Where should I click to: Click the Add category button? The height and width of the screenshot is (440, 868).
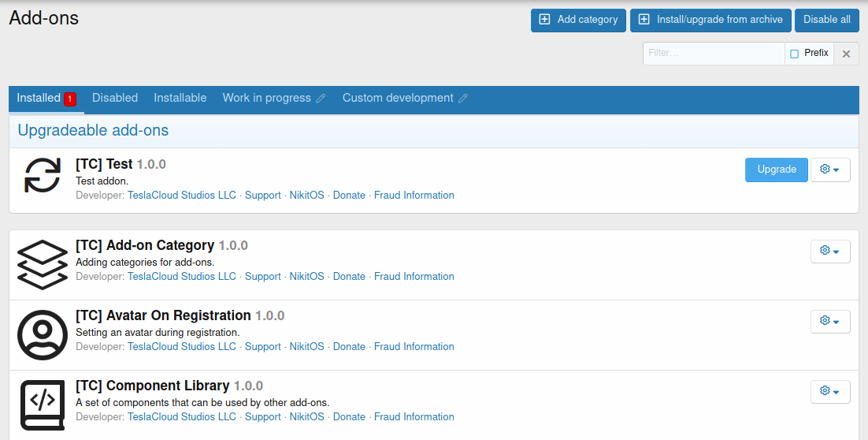pos(578,20)
